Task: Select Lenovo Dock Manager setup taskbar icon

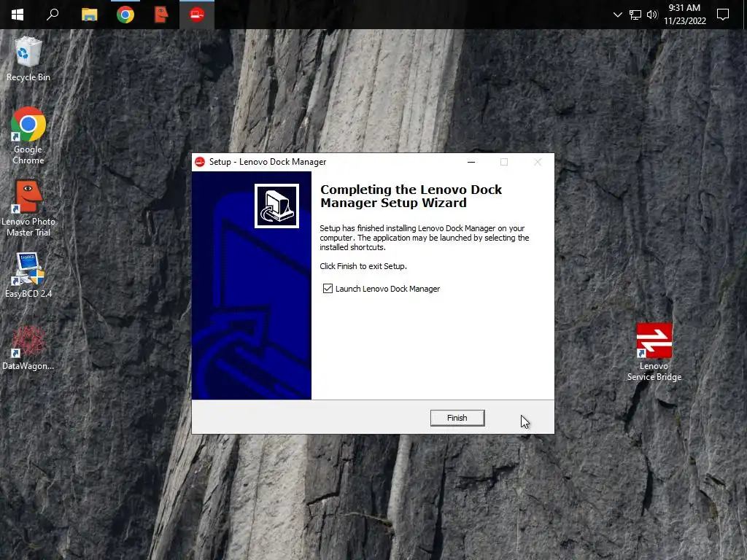Action: (197, 15)
